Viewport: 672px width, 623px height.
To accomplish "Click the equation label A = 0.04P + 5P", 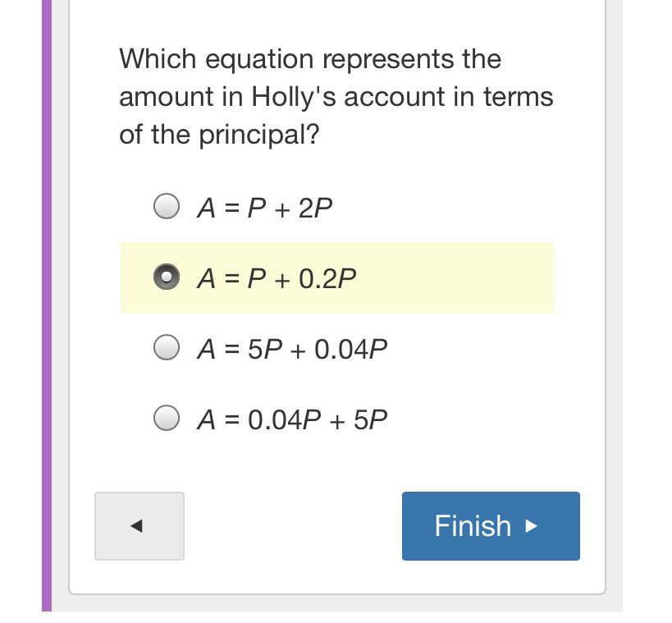I will (x=291, y=420).
